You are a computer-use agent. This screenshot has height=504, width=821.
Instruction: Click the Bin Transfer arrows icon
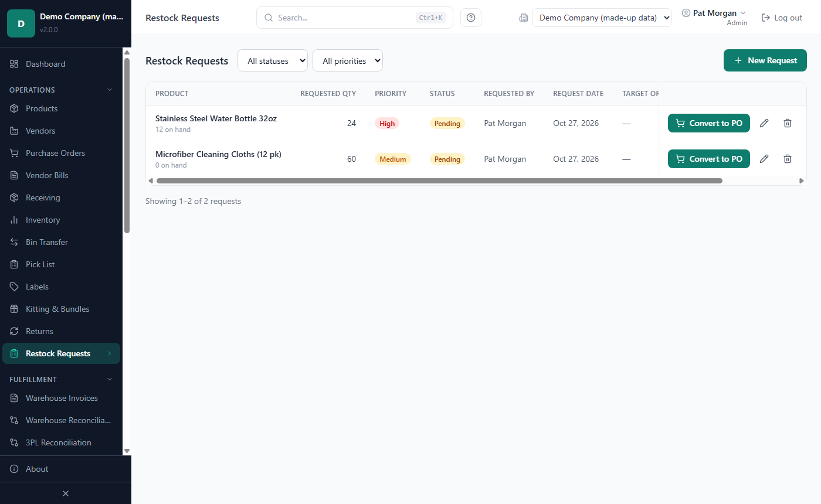(x=14, y=242)
